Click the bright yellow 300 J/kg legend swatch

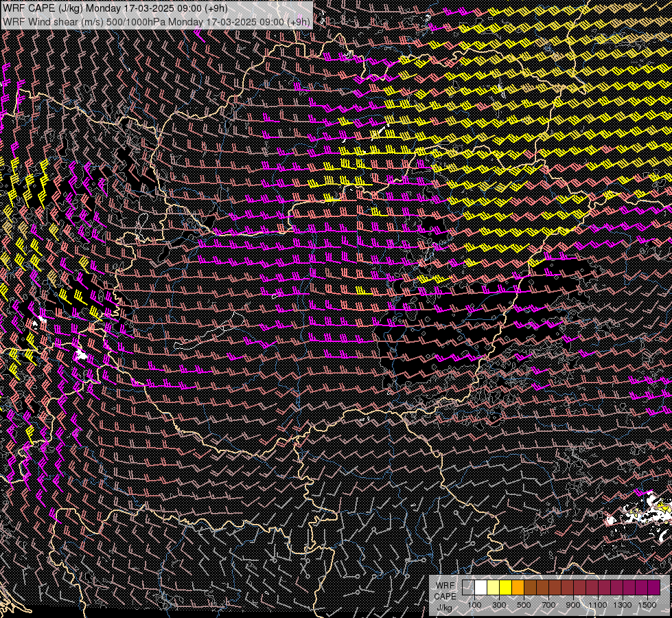coord(506,587)
